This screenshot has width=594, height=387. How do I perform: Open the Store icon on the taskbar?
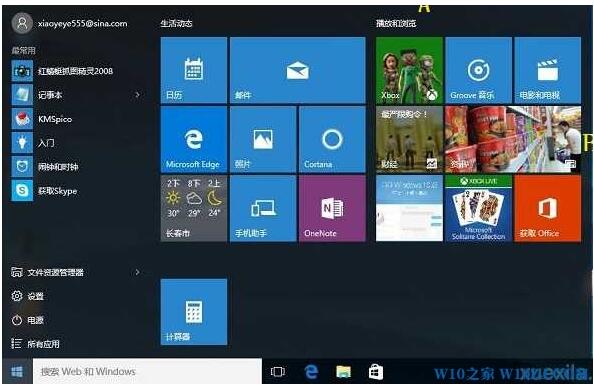coord(376,372)
